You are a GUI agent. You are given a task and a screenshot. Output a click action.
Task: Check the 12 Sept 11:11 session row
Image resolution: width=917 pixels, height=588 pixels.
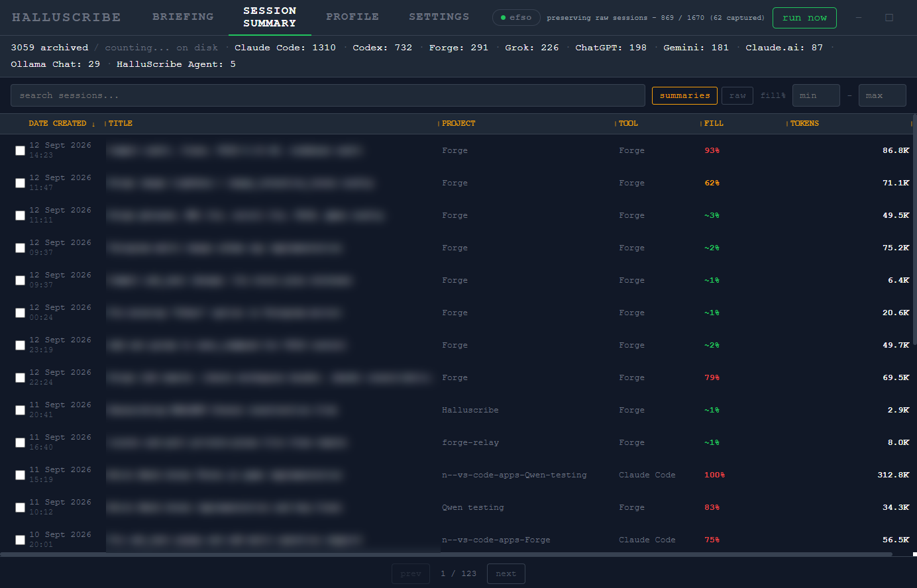click(x=20, y=215)
